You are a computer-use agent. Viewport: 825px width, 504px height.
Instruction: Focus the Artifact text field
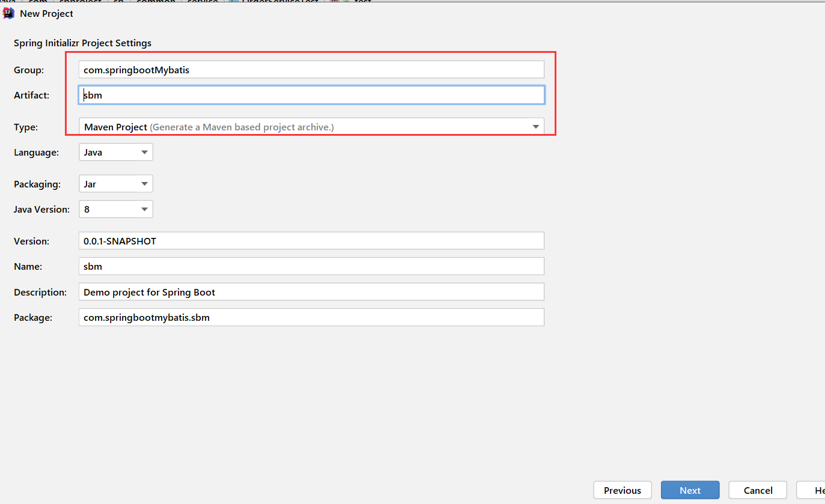[x=311, y=95]
